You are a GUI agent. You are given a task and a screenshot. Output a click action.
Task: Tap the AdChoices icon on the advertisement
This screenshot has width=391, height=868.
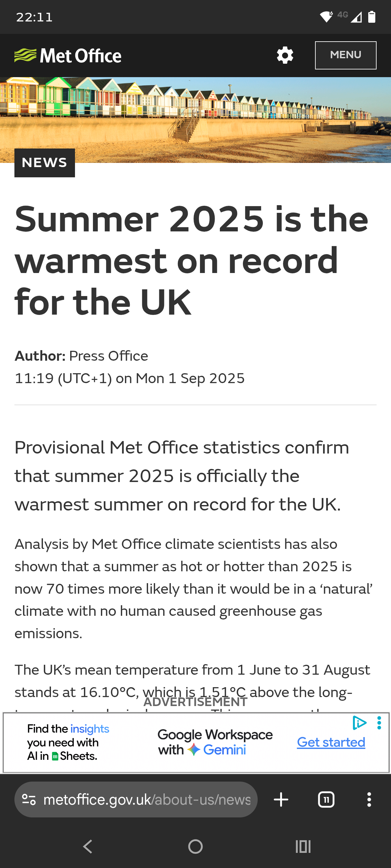click(359, 723)
